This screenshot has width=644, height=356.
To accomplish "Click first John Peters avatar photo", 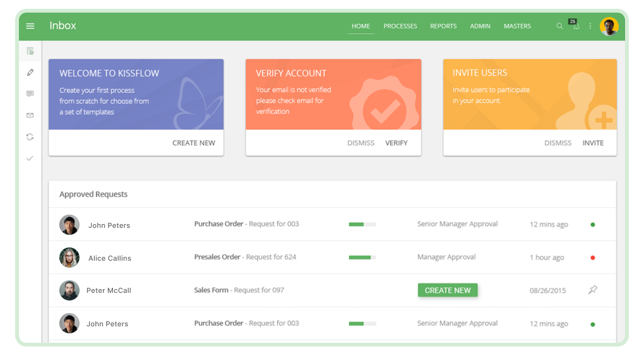I will pos(69,225).
